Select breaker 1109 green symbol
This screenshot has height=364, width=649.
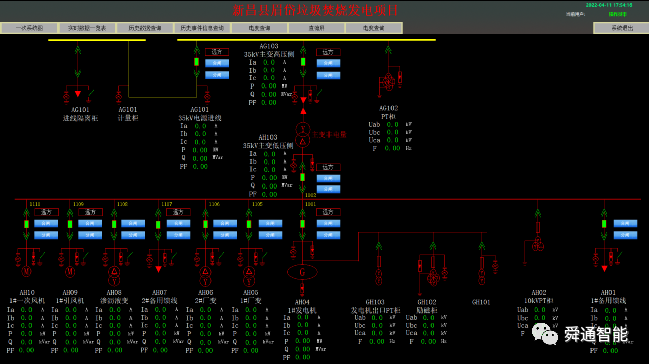pyautogui.click(x=70, y=224)
